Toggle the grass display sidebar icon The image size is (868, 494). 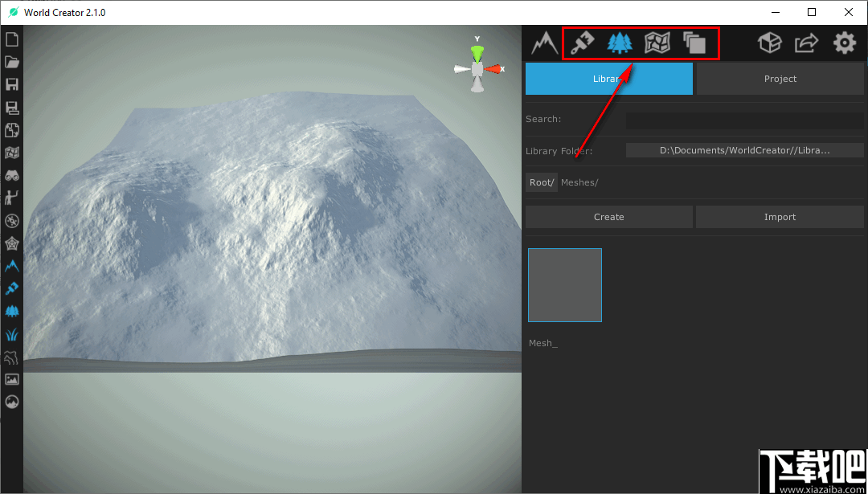pos(12,333)
